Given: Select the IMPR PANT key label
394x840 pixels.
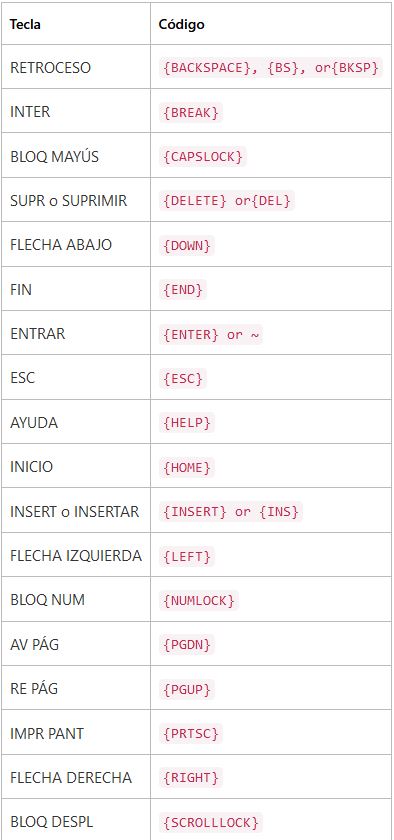Looking at the screenshot, I should (x=47, y=733).
